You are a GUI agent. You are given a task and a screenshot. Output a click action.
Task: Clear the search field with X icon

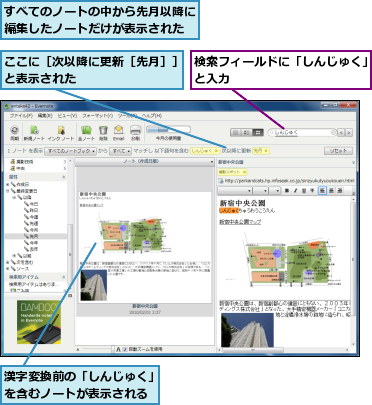coord(333,133)
